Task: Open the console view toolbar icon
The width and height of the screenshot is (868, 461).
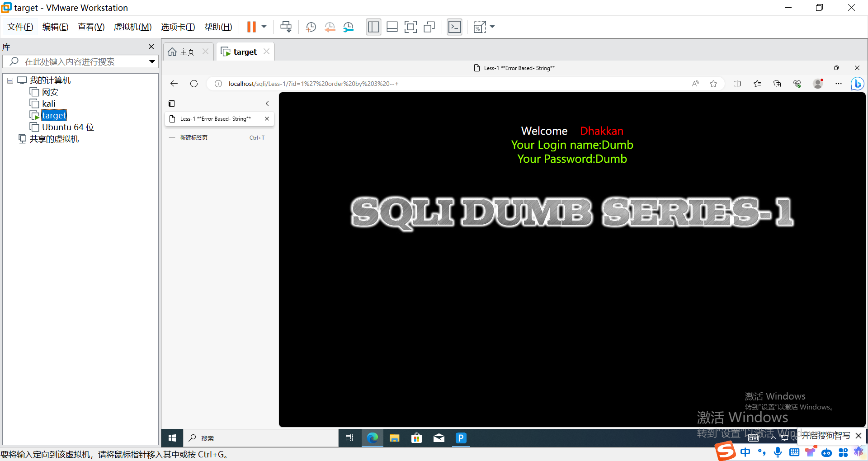Action: pos(454,27)
